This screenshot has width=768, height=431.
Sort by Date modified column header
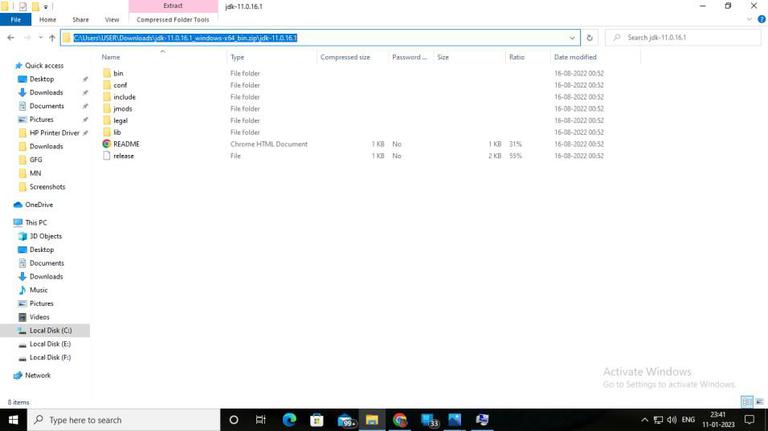[x=576, y=57]
